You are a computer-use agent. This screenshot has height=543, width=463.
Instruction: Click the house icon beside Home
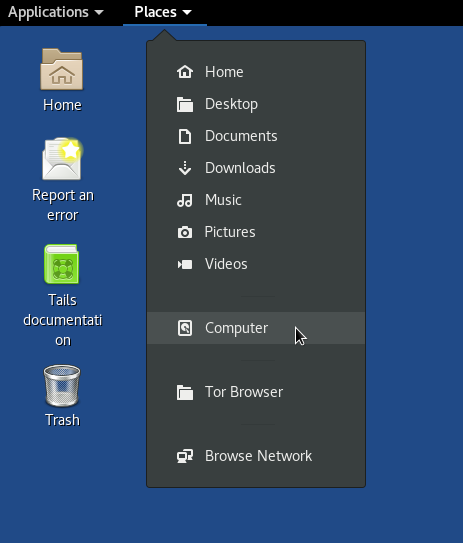pyautogui.click(x=185, y=72)
